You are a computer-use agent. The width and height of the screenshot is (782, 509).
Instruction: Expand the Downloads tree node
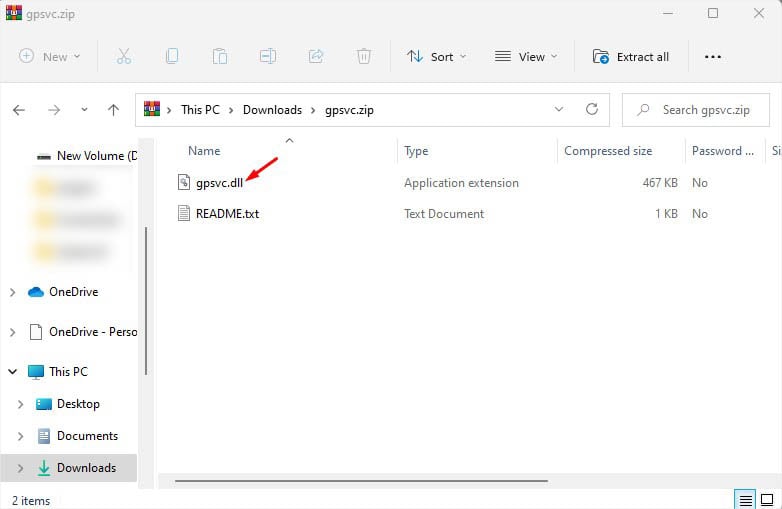pyautogui.click(x=20, y=468)
